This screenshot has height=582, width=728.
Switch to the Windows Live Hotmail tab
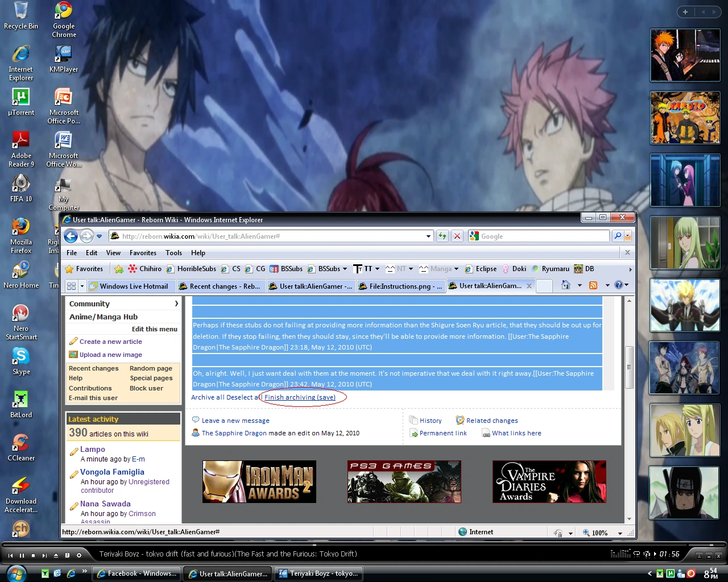coord(131,286)
